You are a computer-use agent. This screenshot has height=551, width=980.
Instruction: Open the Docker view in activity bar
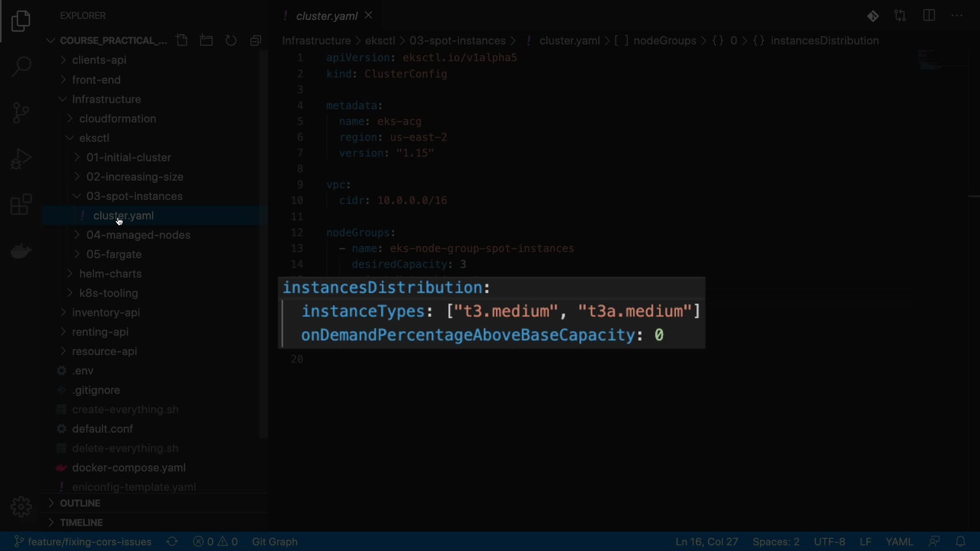click(x=21, y=251)
